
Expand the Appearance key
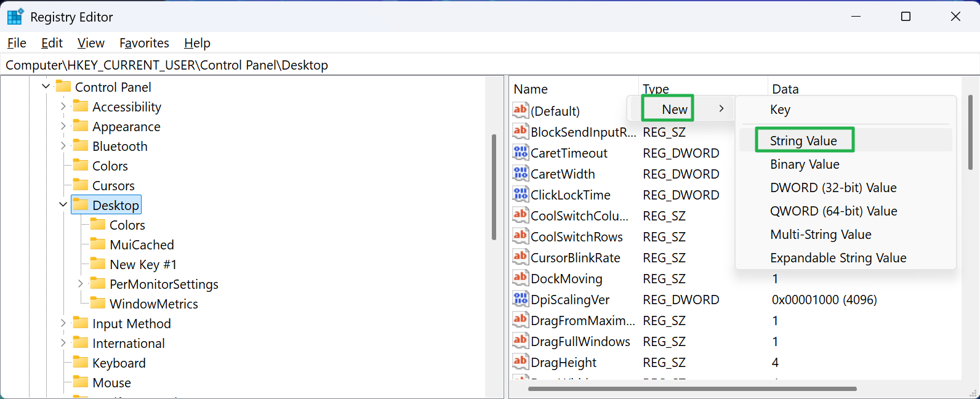pos(63,126)
